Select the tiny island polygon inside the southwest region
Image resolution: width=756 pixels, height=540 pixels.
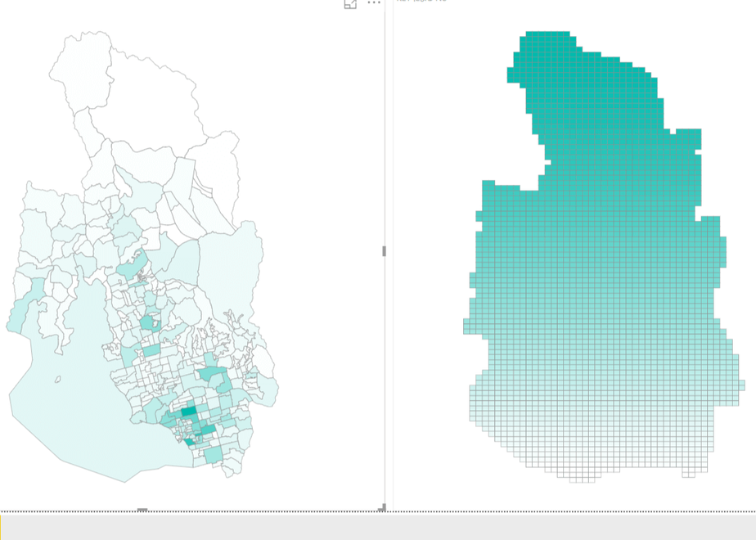coord(57,380)
